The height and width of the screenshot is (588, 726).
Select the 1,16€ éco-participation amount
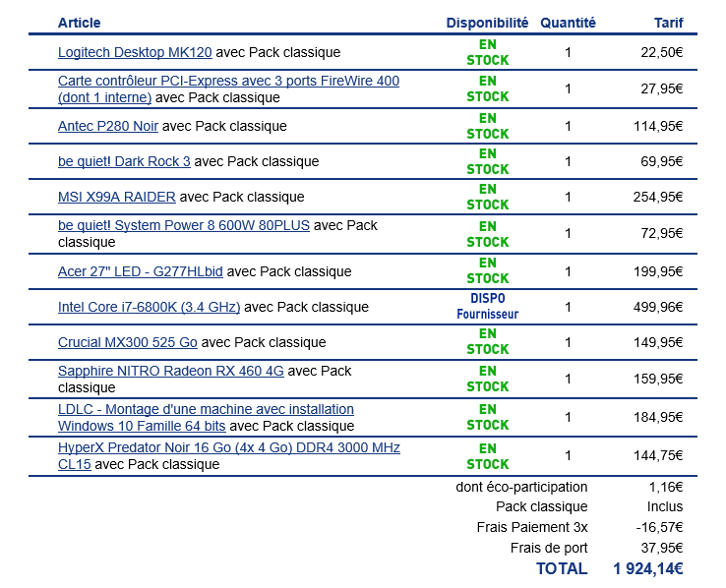[666, 487]
